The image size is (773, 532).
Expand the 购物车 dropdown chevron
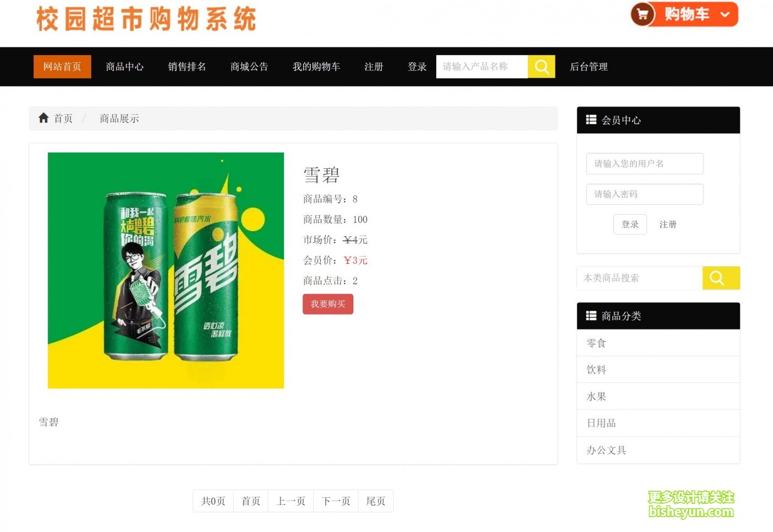point(726,15)
